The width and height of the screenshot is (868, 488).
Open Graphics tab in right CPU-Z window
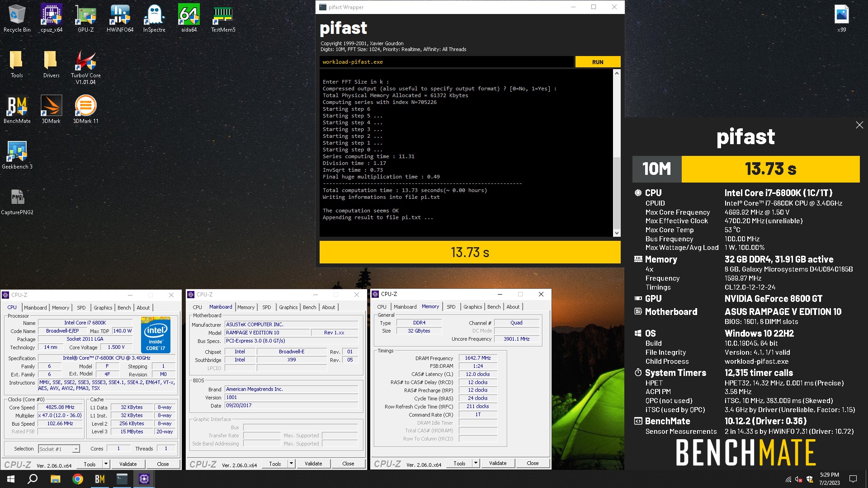[472, 307]
